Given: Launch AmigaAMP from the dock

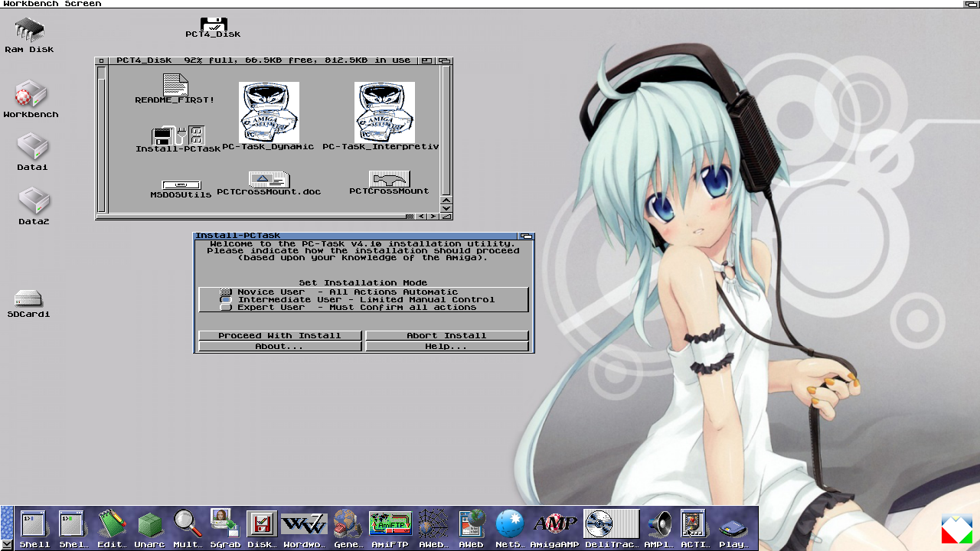Looking at the screenshot, I should 556,529.
